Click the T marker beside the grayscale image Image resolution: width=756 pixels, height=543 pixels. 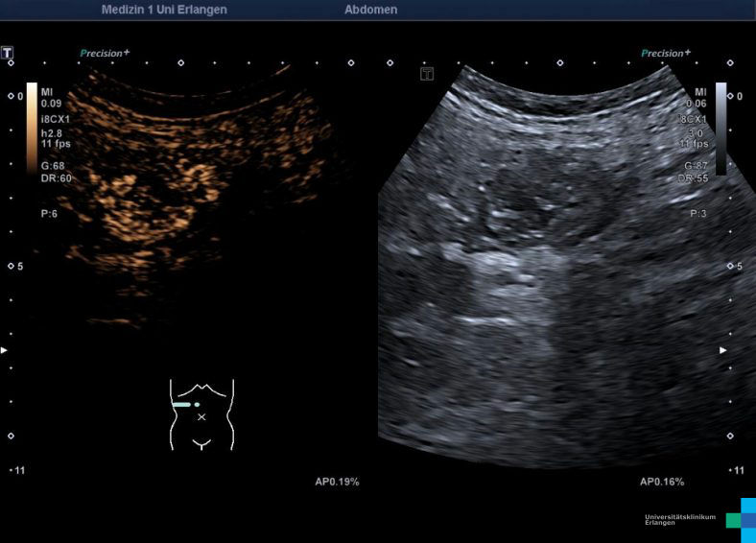click(x=427, y=74)
